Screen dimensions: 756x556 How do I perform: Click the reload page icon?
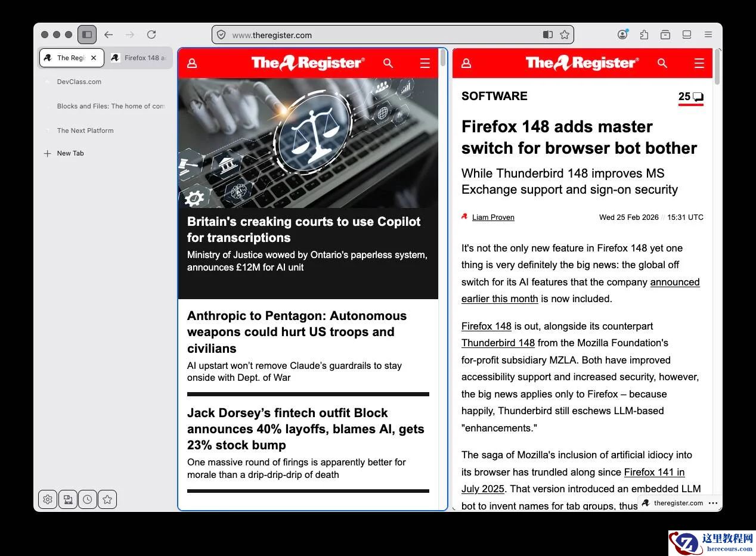tap(151, 35)
